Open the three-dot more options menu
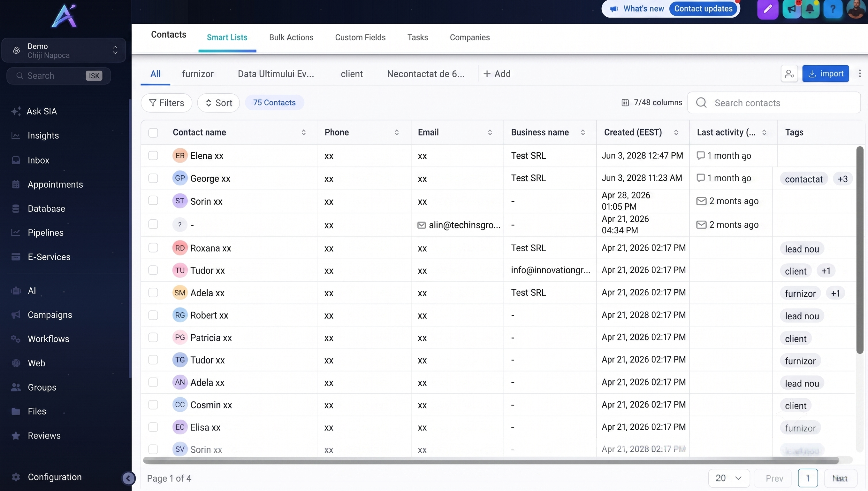The height and width of the screenshot is (491, 868). (860, 74)
